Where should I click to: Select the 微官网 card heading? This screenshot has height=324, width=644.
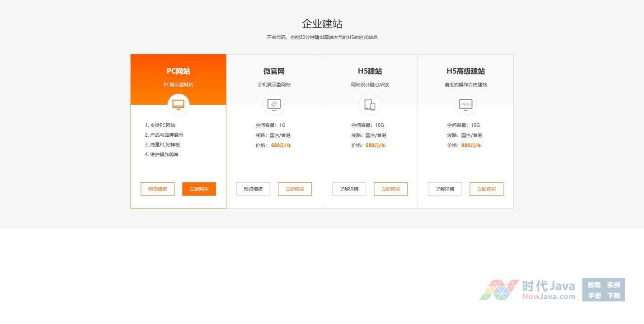pyautogui.click(x=274, y=71)
